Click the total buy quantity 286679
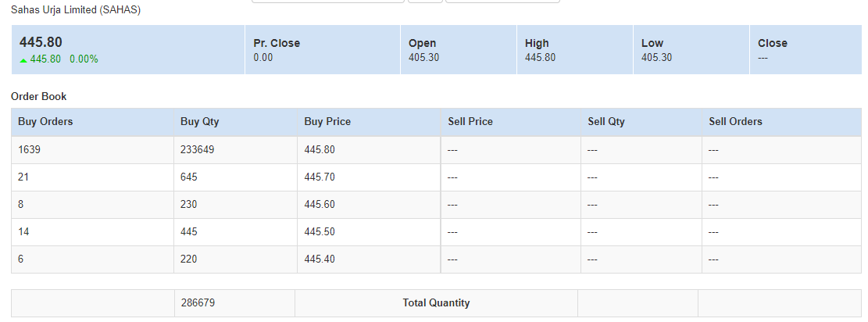Viewport: 868px width, 322px height. point(197,303)
